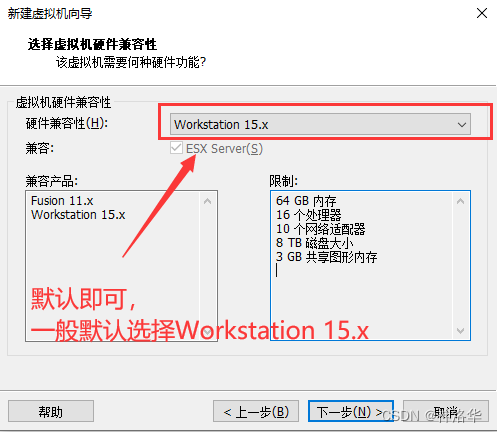Image resolution: width=497 pixels, height=432 pixels.
Task: Click the ESX Server(S) checkbox label
Action: point(224,149)
